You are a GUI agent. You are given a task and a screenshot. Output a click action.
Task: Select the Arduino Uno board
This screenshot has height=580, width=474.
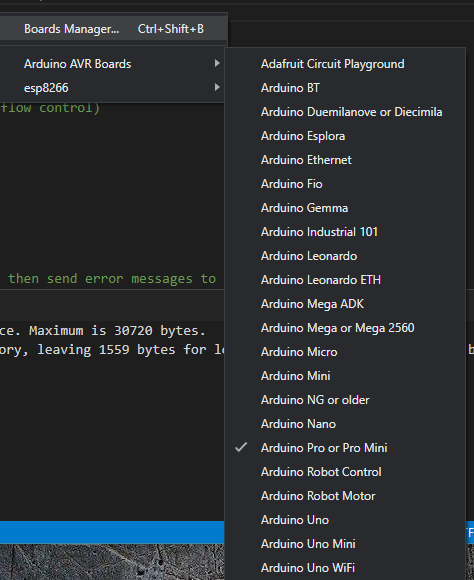click(x=345, y=520)
